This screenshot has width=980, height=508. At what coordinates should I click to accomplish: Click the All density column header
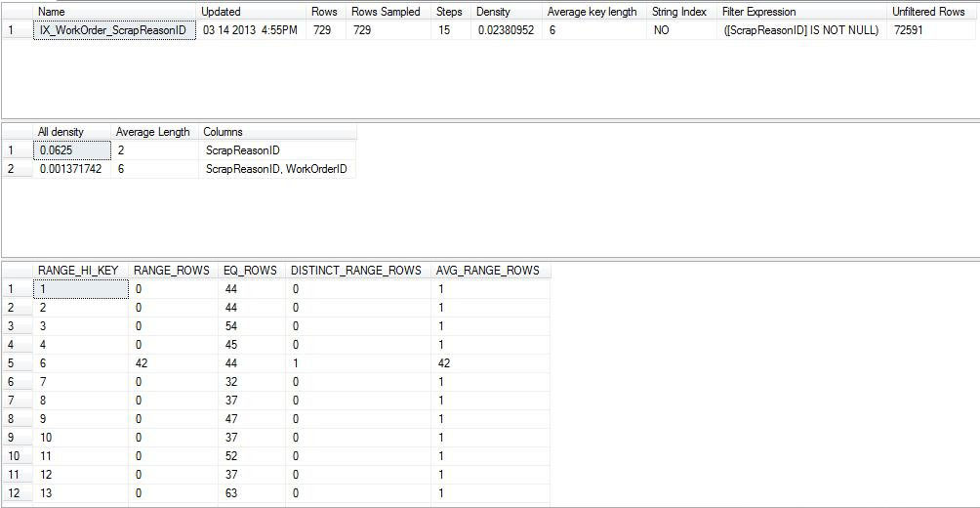(x=72, y=132)
